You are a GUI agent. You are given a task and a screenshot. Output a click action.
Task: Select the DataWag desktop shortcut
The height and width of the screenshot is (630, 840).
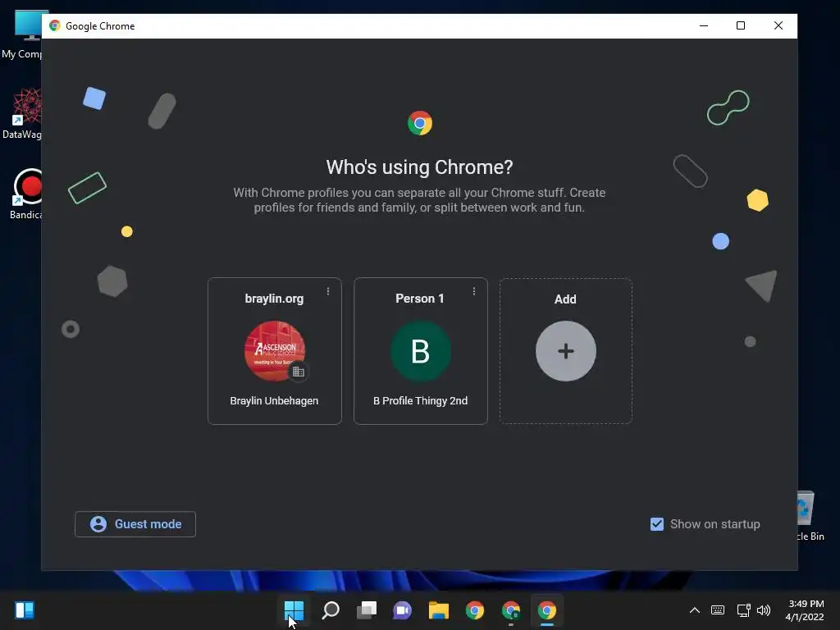click(21, 113)
